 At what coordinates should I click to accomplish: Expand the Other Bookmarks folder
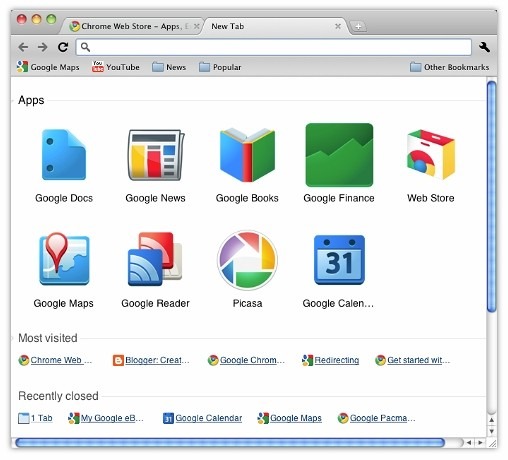click(449, 67)
